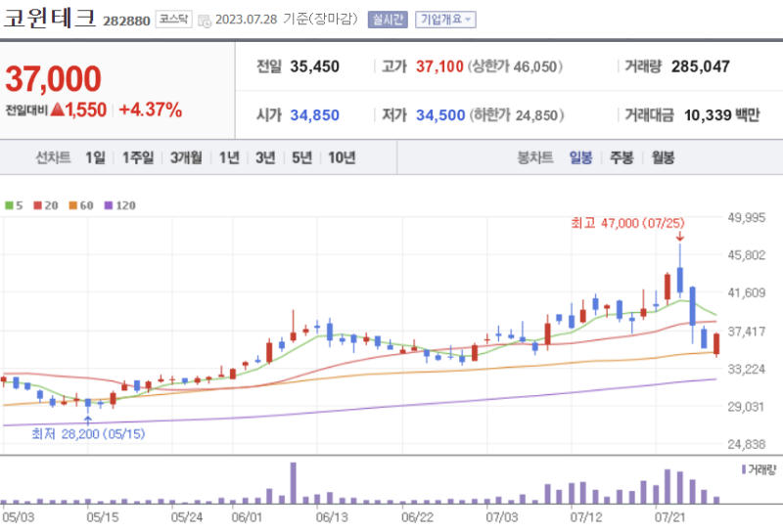The width and height of the screenshot is (783, 532).
Task: Switch to 월봉 candlestick chart
Action: pyautogui.click(x=663, y=157)
